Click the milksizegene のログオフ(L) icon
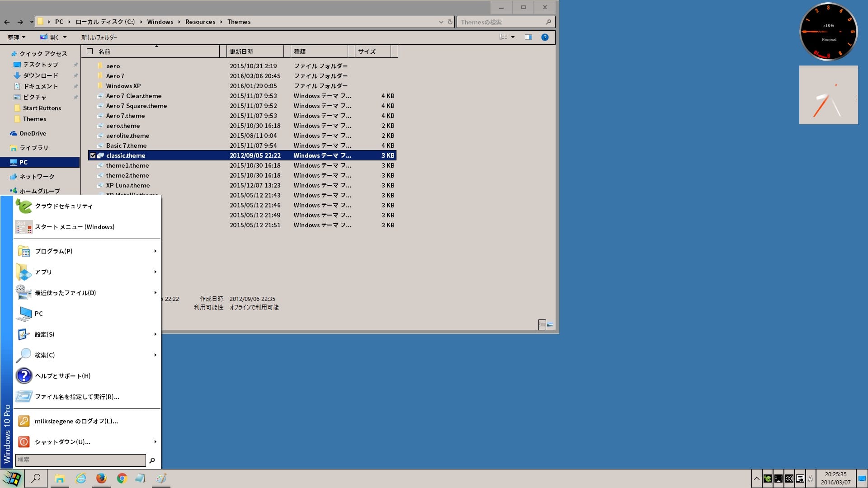 tap(24, 421)
